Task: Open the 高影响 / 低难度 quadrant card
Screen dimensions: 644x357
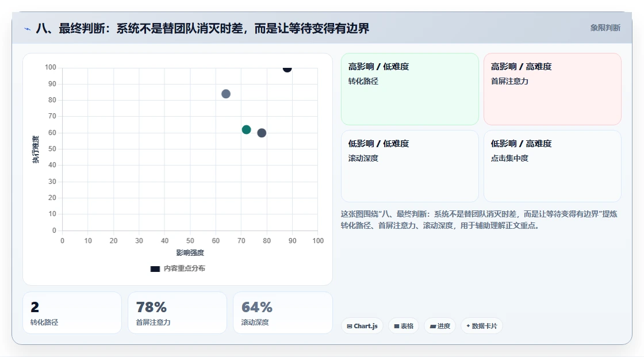Action: tap(410, 89)
